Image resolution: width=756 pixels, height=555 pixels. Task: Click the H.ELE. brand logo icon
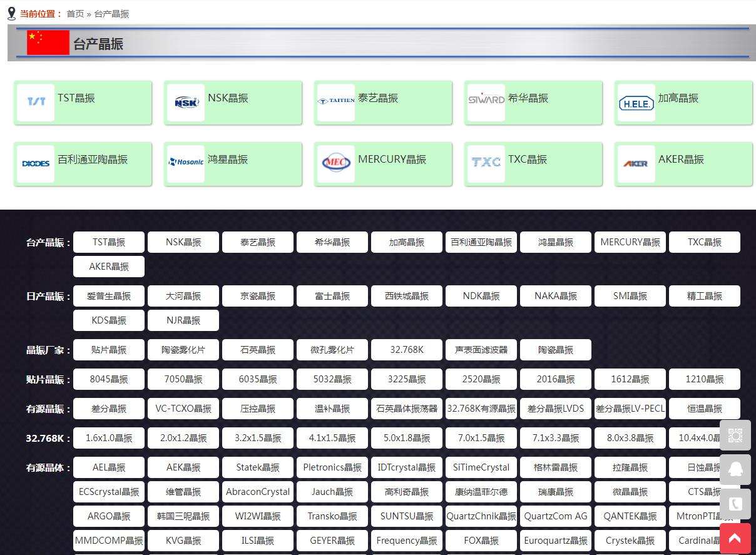pos(636,103)
